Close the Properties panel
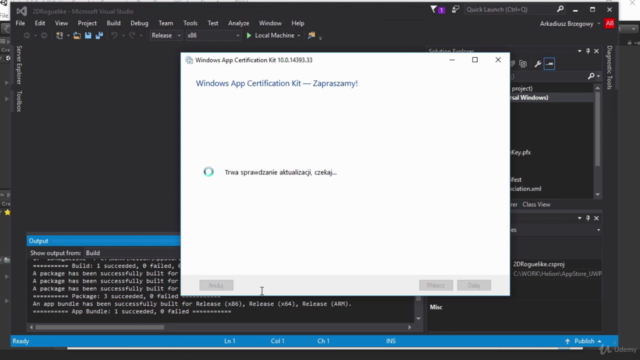The image size is (640, 360). pos(596,218)
